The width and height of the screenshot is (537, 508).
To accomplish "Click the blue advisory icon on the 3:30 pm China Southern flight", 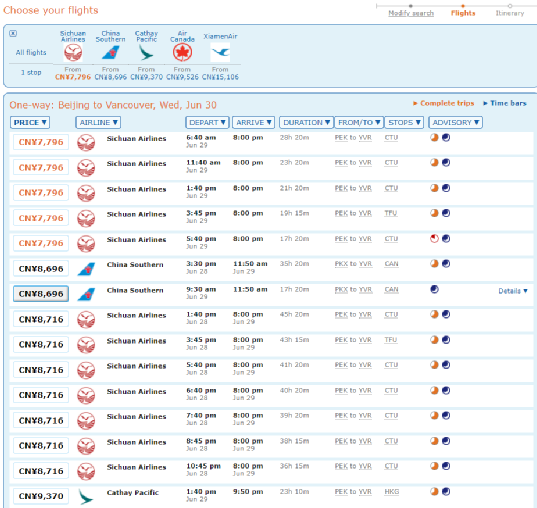I will click(446, 264).
